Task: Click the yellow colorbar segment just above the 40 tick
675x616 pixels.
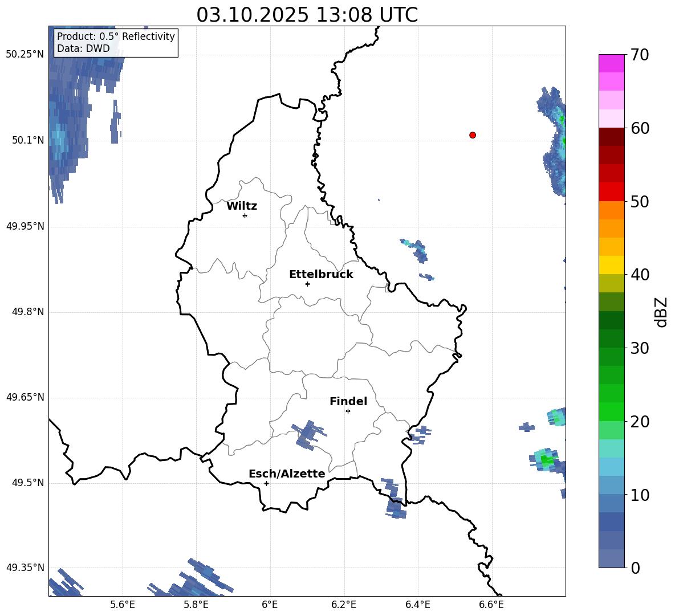Action: pyautogui.click(x=611, y=265)
